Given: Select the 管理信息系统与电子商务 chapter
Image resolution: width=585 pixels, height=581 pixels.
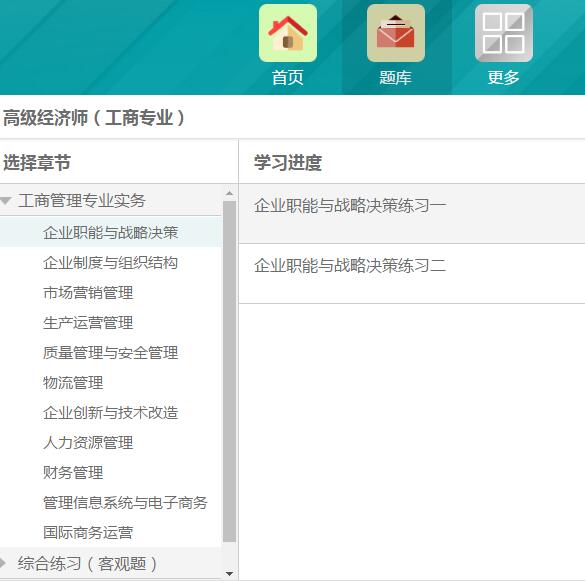Looking at the screenshot, I should [x=111, y=503].
